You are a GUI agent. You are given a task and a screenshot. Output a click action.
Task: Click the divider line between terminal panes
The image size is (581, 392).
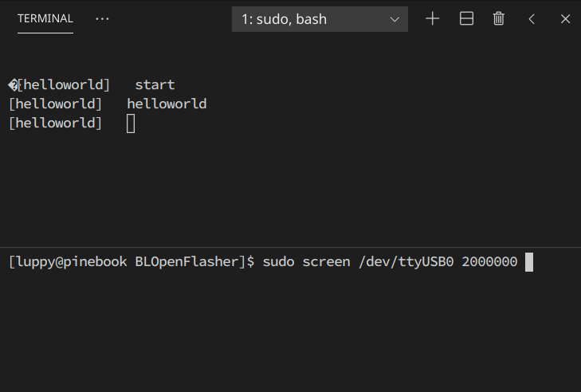tap(290, 246)
